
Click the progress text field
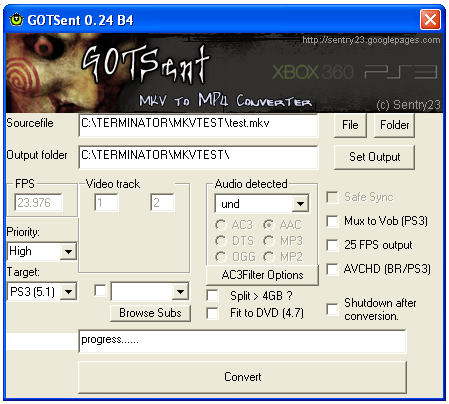[242, 341]
